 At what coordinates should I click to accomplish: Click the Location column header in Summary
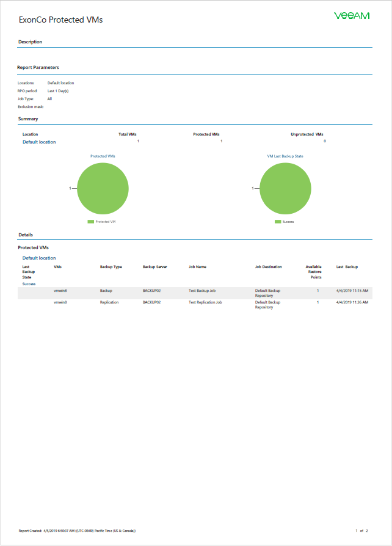pos(31,134)
